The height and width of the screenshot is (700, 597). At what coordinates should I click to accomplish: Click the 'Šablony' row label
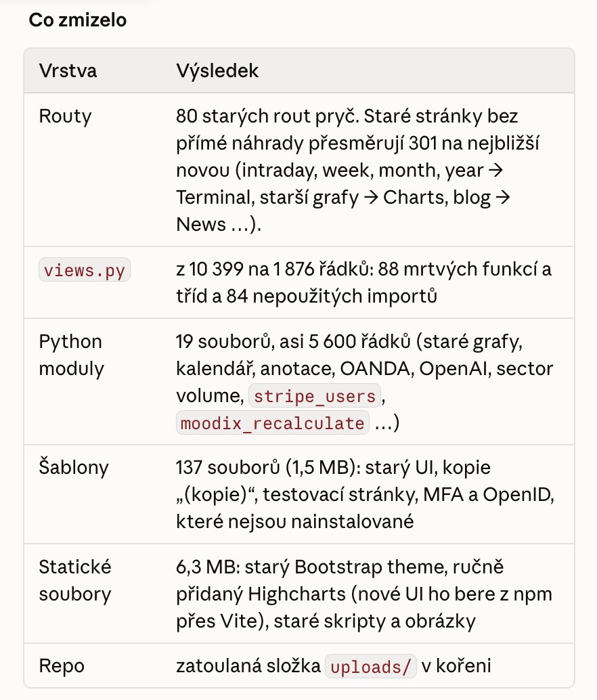tap(74, 467)
